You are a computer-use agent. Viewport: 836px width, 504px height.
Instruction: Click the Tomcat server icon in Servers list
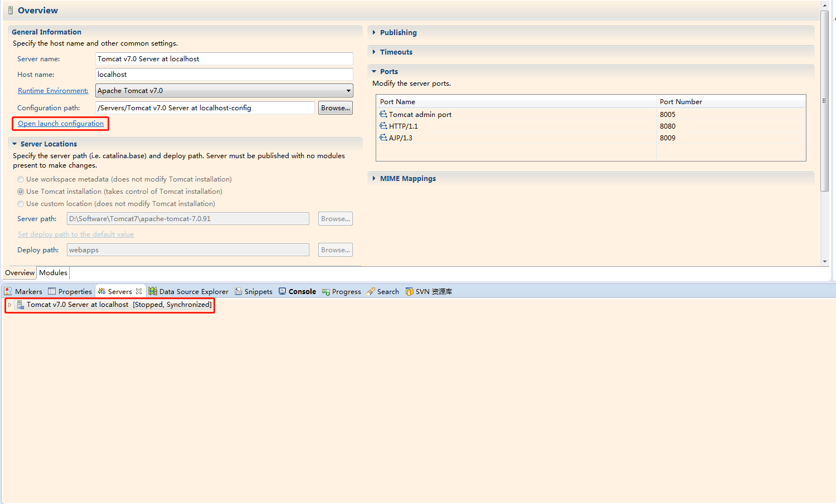pyautogui.click(x=20, y=305)
